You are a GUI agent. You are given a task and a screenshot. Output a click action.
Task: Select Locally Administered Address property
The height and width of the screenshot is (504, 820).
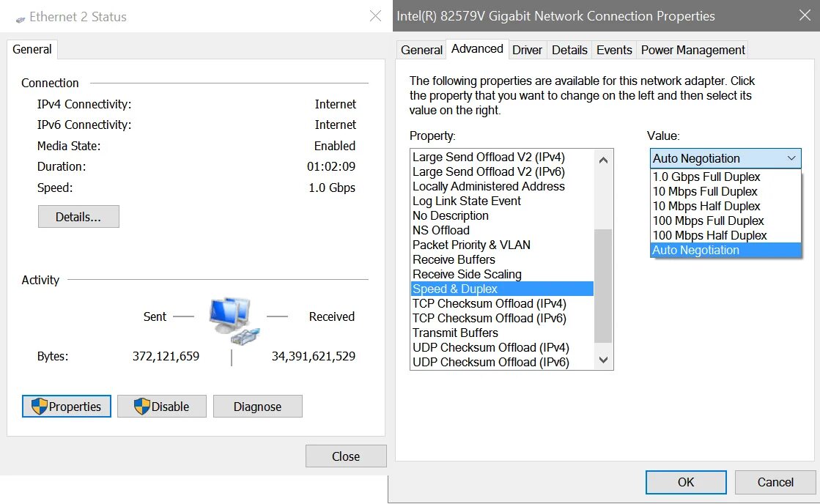[502, 186]
